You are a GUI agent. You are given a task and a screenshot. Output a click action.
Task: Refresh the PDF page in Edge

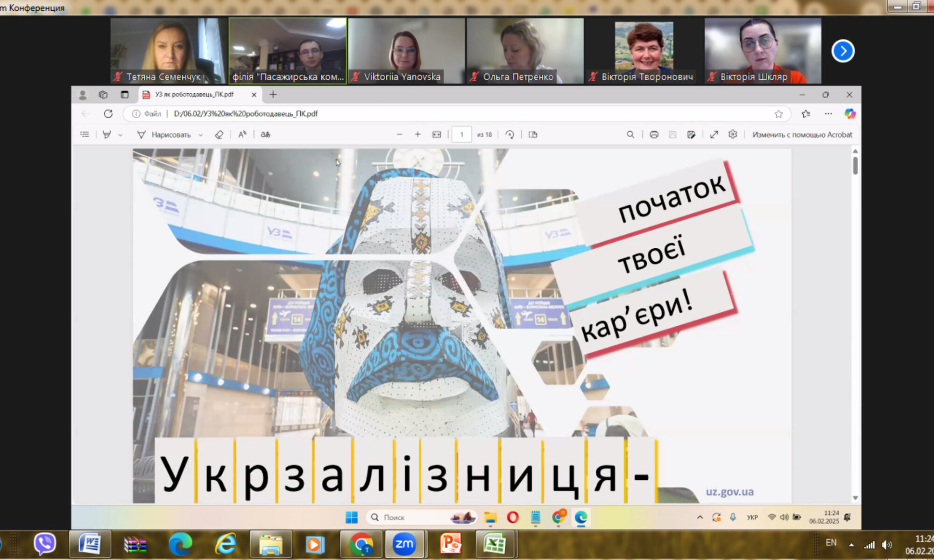click(108, 114)
